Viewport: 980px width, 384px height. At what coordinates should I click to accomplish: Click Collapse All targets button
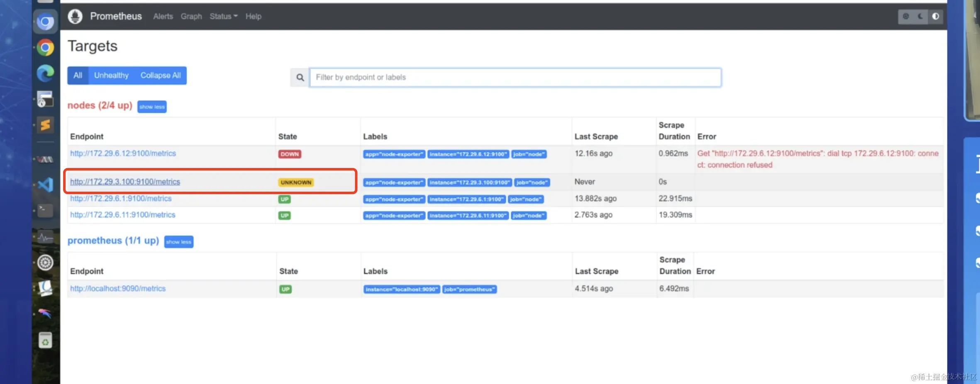161,75
